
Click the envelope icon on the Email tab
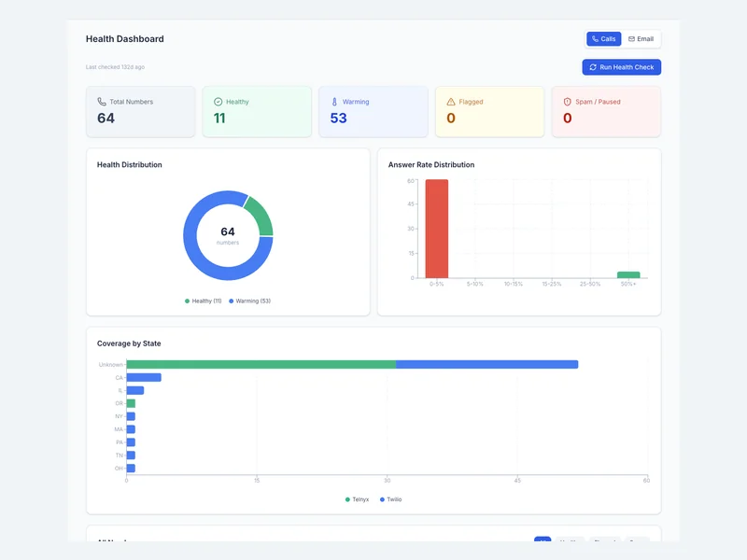point(631,39)
